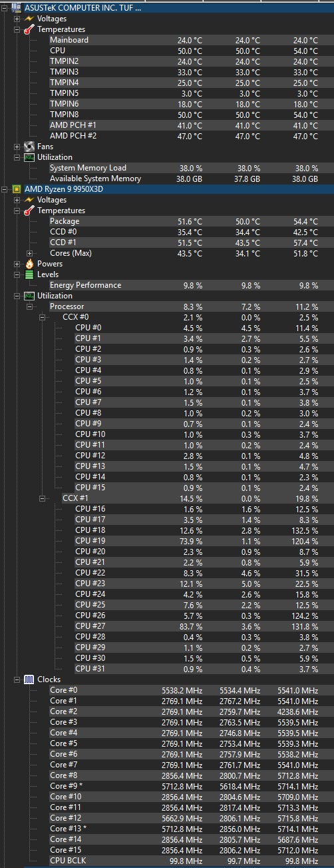The image size is (334, 868).
Task: Click the Clocks icon
Action: (29, 679)
